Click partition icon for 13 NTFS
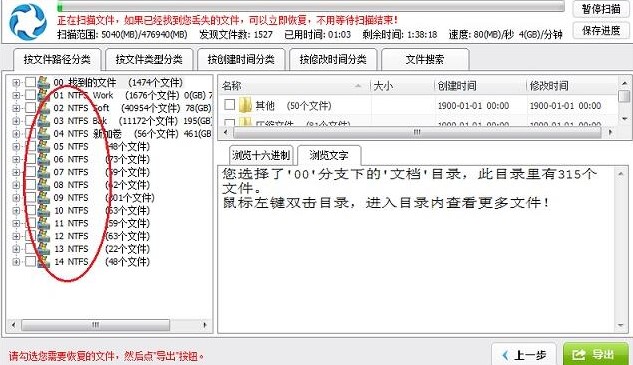The width and height of the screenshot is (633, 365). 44,249
